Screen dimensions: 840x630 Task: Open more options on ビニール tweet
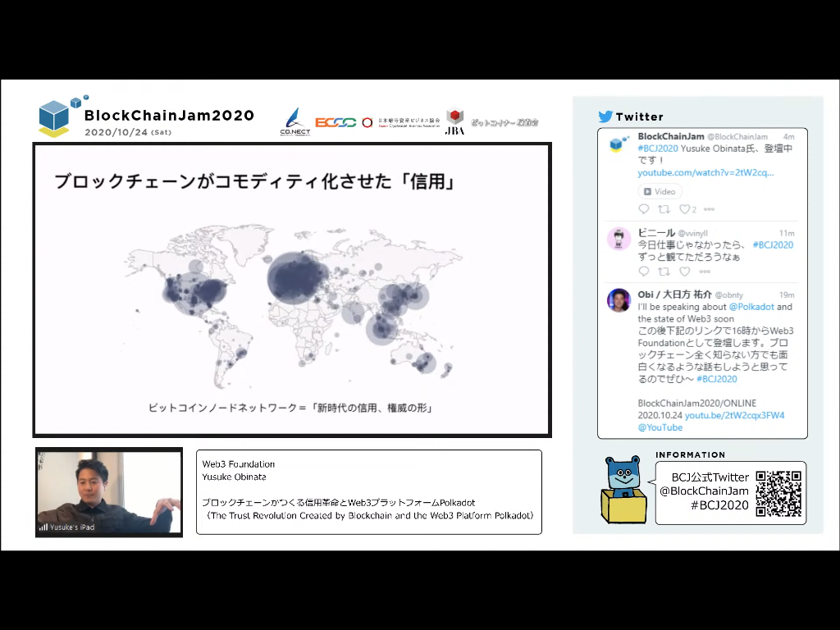coord(705,272)
